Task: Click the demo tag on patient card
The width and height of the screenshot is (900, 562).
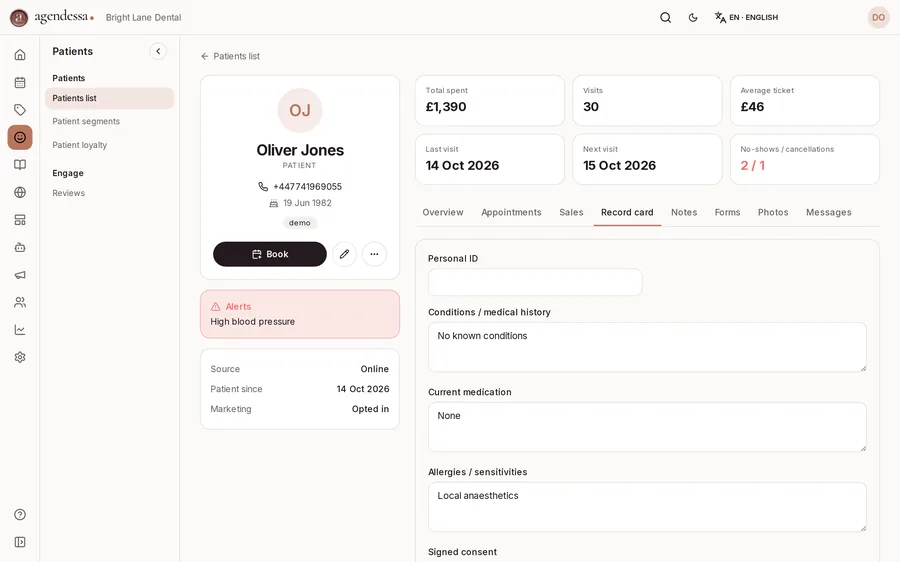Action: tap(300, 223)
